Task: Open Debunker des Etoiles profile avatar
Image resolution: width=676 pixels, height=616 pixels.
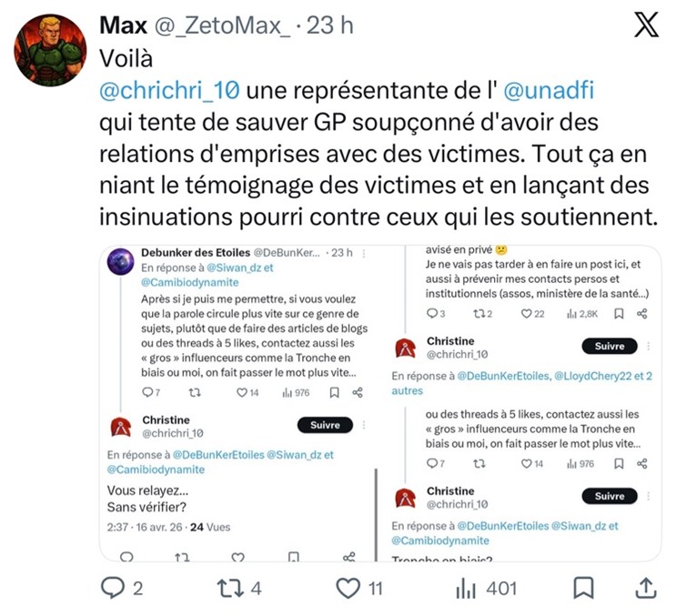Action: point(121,261)
